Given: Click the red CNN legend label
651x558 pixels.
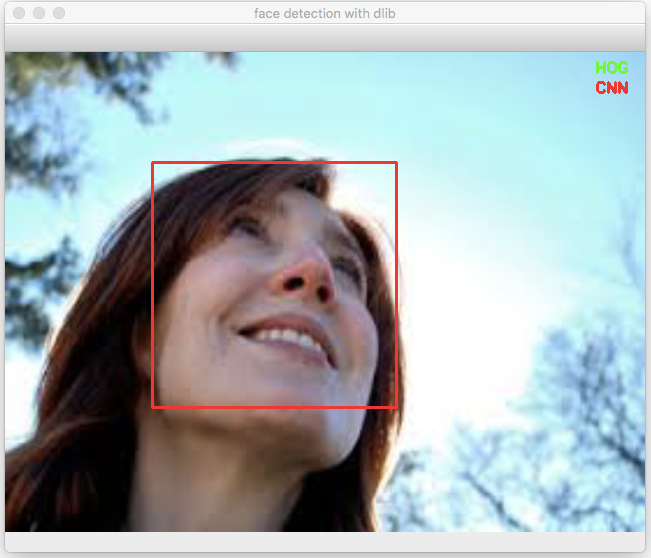Looking at the screenshot, I should [x=612, y=88].
